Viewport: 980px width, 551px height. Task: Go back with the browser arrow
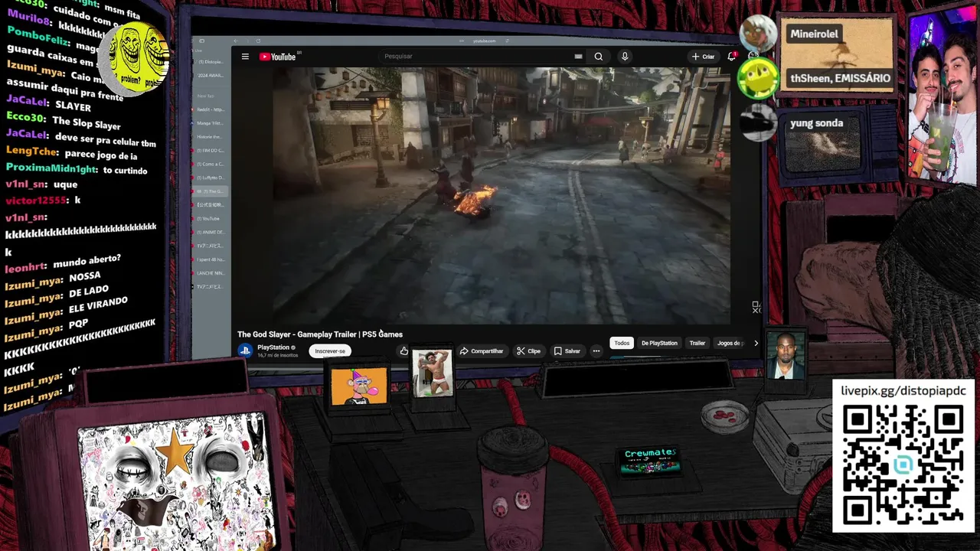(x=236, y=41)
